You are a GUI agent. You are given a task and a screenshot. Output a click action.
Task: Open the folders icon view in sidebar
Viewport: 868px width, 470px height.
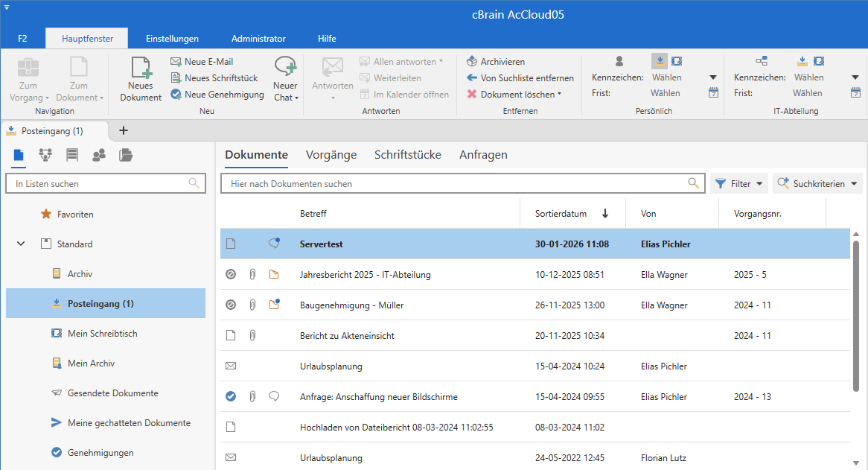[x=126, y=155]
